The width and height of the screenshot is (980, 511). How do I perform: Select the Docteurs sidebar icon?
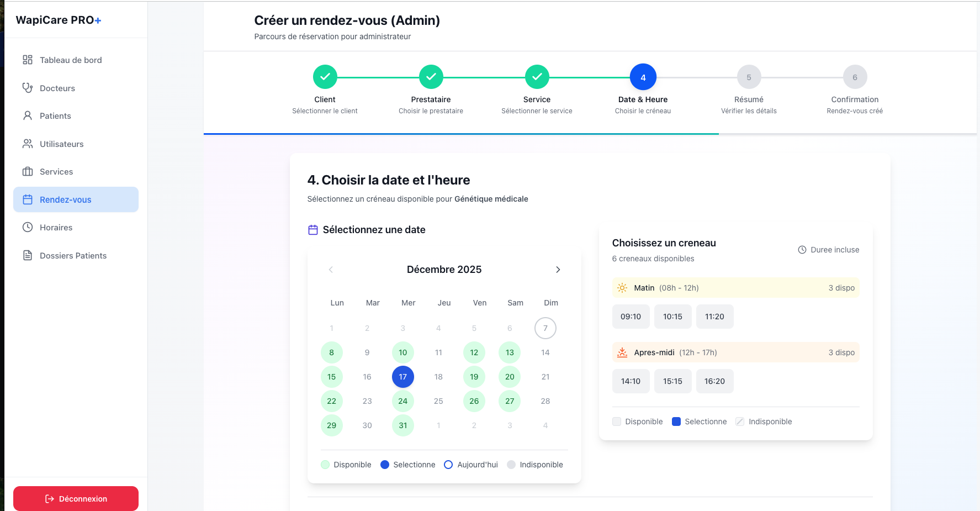tap(28, 88)
